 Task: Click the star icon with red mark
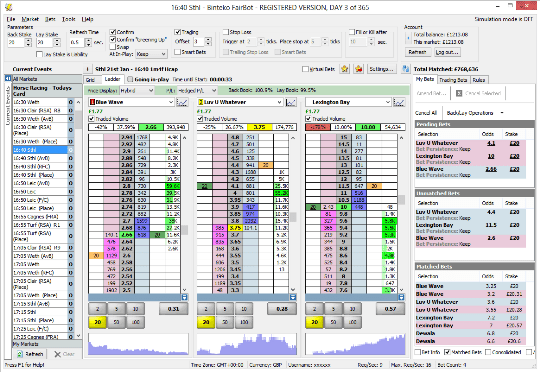click(x=359, y=69)
